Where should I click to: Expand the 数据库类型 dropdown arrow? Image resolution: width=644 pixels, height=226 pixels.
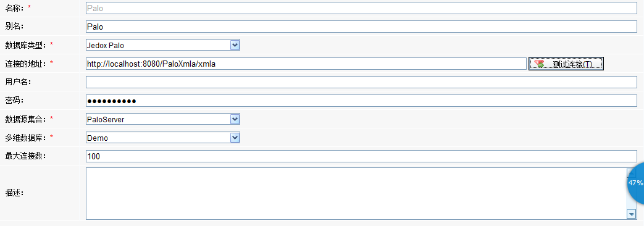235,45
